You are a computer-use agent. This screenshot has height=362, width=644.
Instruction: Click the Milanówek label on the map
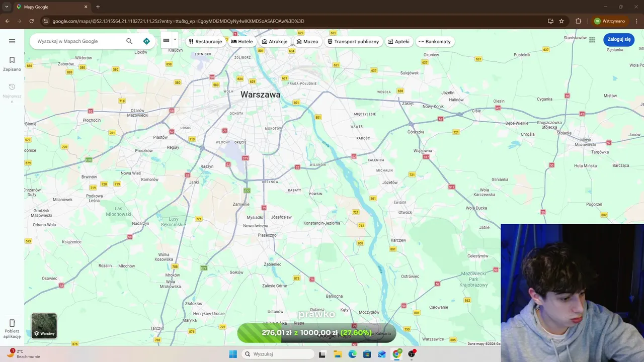[62, 200]
